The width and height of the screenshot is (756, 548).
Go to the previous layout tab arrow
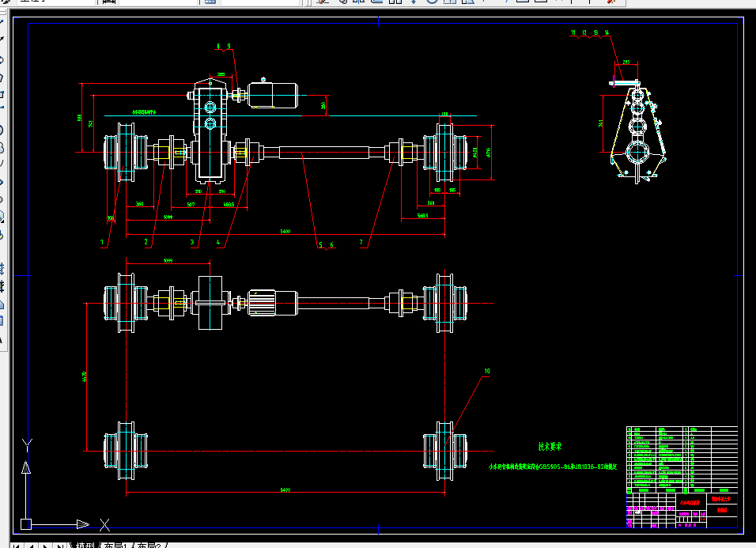pyautogui.click(x=30, y=546)
